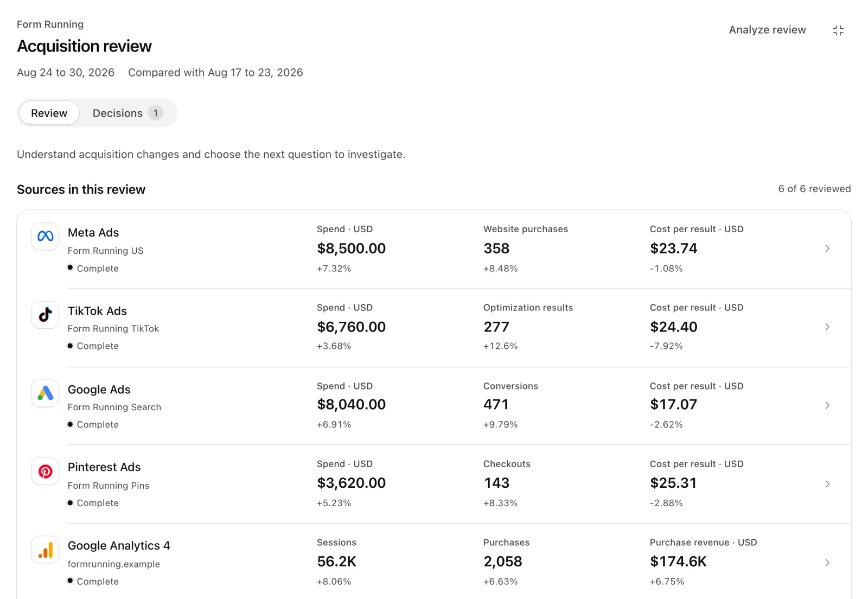The width and height of the screenshot is (868, 599).
Task: Click the 358 Website purchases value
Action: (x=496, y=248)
